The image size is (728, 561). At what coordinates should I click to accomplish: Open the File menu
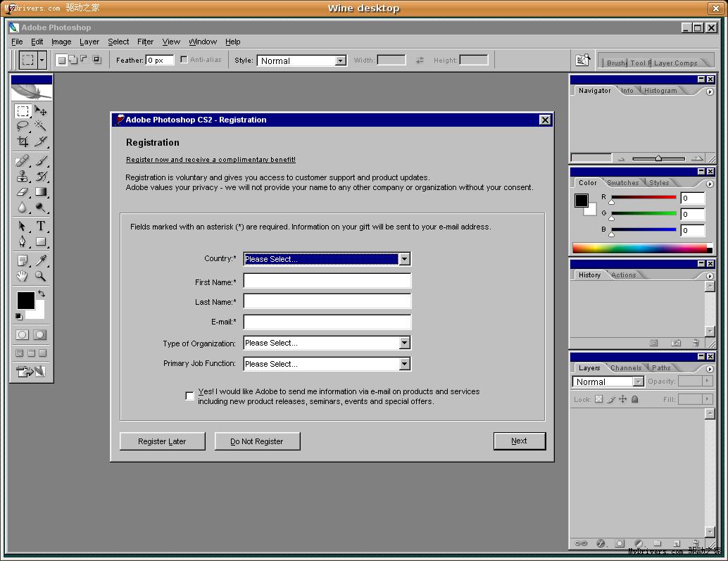pyautogui.click(x=17, y=42)
